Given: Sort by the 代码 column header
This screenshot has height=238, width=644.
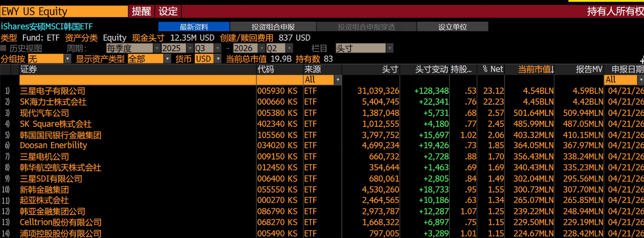Looking at the screenshot, I should click(280, 69).
